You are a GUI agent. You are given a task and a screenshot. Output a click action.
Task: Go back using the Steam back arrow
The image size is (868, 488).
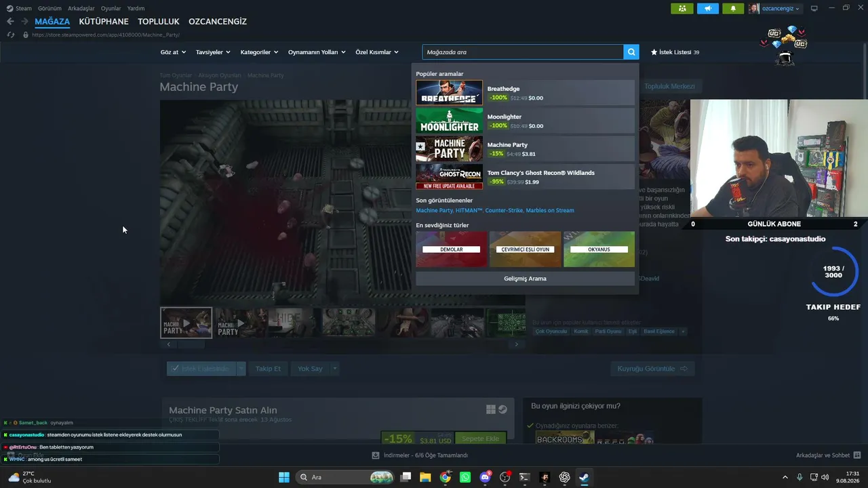pos(10,22)
